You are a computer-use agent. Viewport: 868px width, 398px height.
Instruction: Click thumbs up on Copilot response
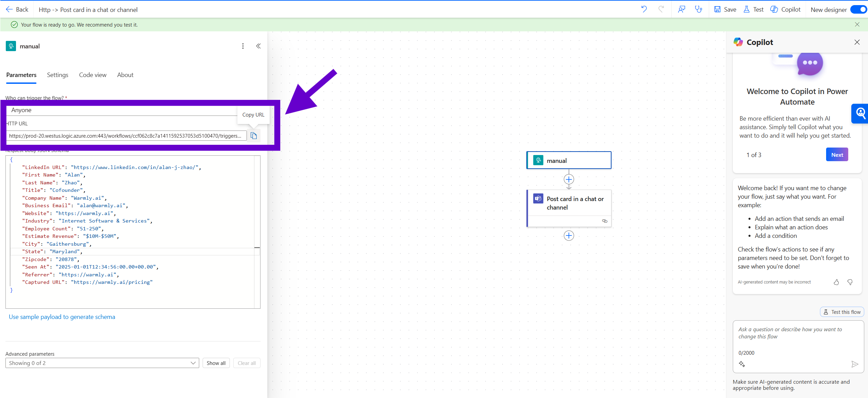pyautogui.click(x=836, y=282)
